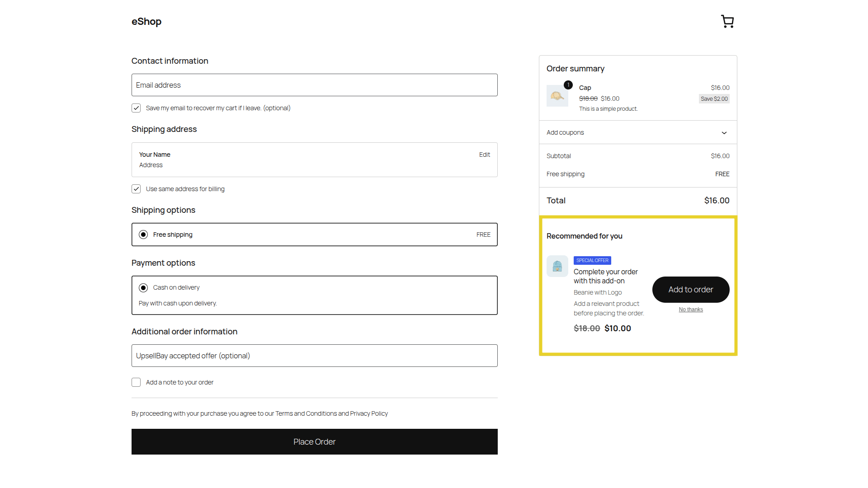868x488 pixels.
Task: Click the $10.00 offer price
Action: 618,328
